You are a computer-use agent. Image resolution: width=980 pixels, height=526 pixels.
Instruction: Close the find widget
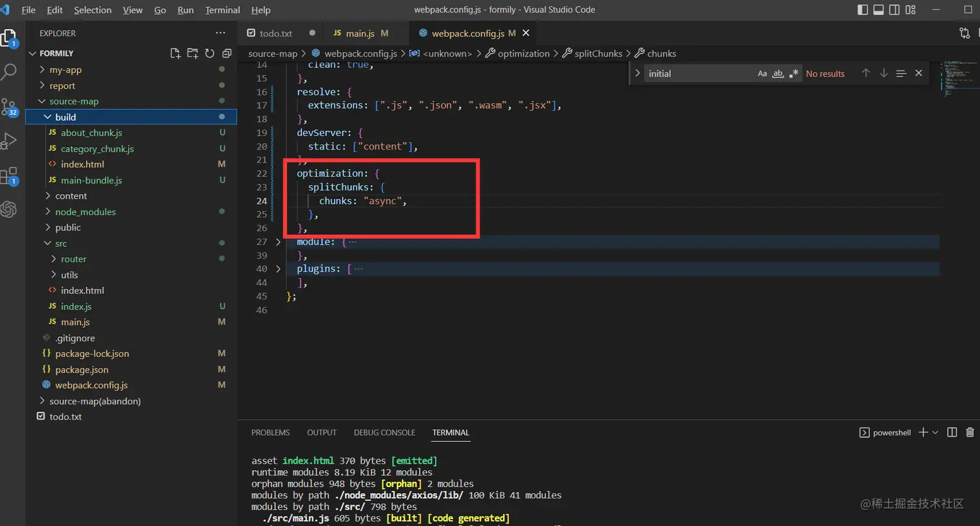pos(918,73)
